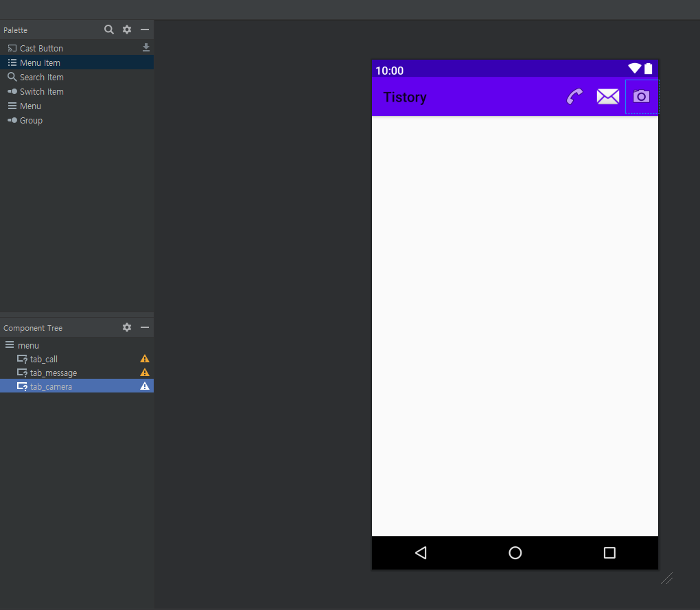Click the Palette panel title
This screenshot has height=610, width=700.
(16, 30)
